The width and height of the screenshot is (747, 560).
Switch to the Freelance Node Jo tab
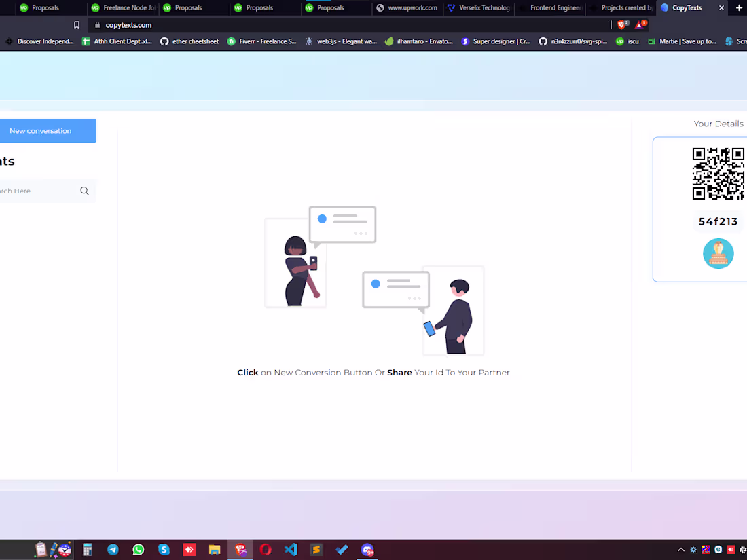click(123, 7)
